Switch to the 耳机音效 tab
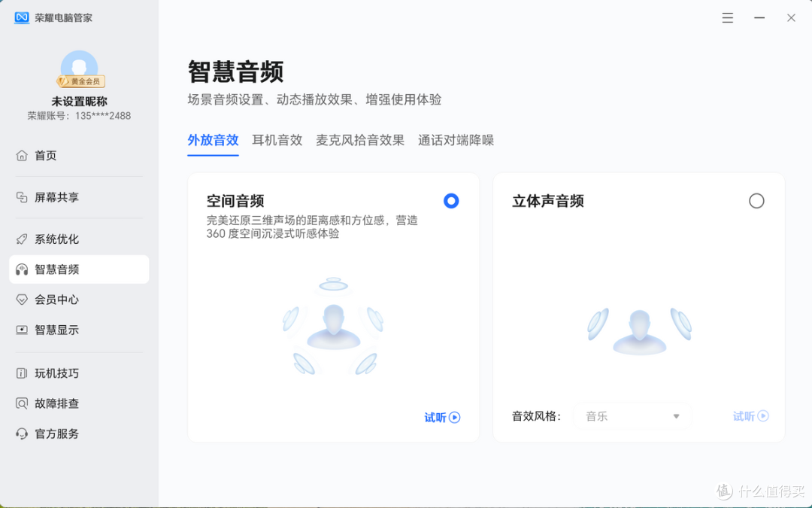 [277, 141]
